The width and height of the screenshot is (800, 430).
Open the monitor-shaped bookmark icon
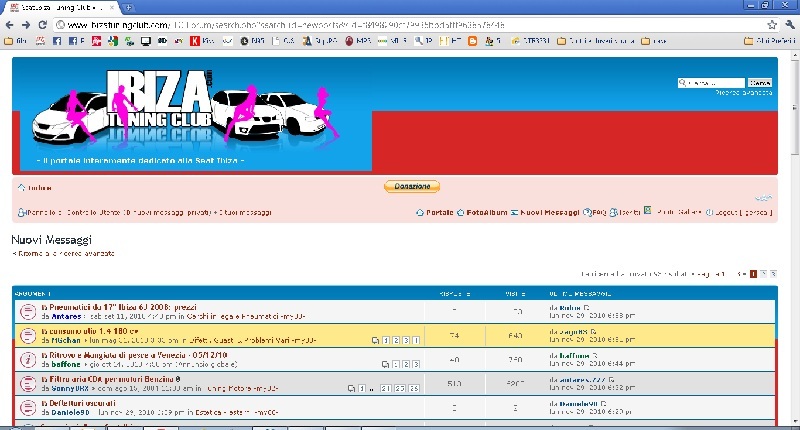[x=146, y=41]
